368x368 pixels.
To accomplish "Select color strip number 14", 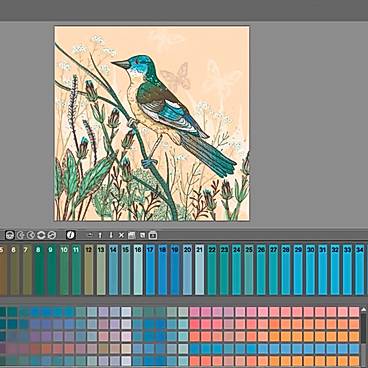I will (113, 269).
